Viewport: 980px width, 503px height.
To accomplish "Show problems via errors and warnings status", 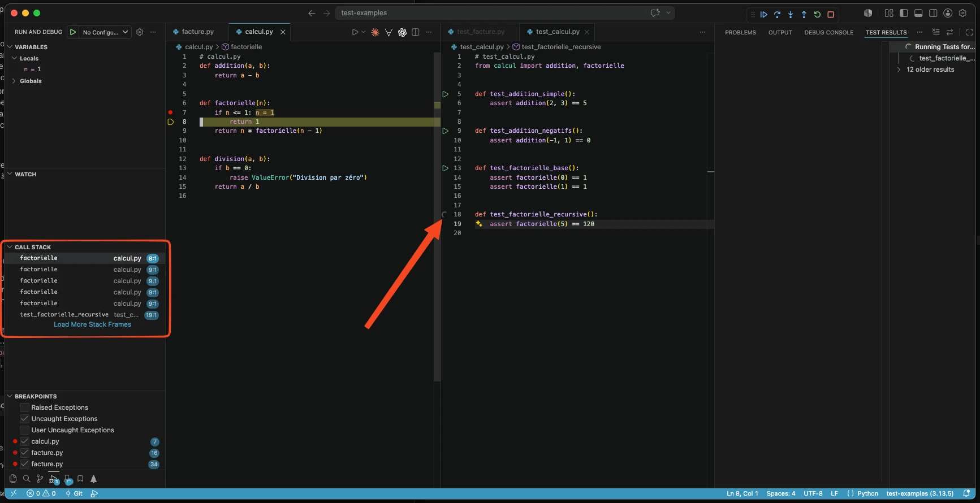I will coord(41,493).
